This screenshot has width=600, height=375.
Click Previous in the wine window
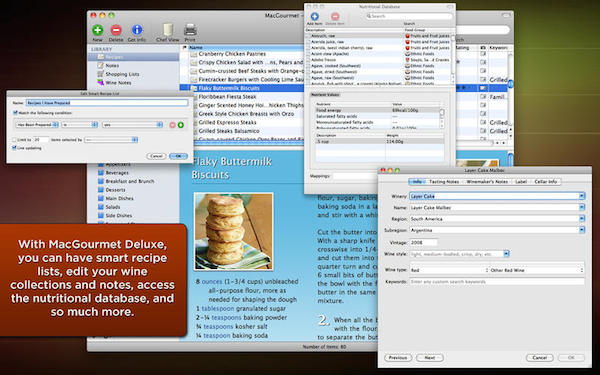point(398,358)
